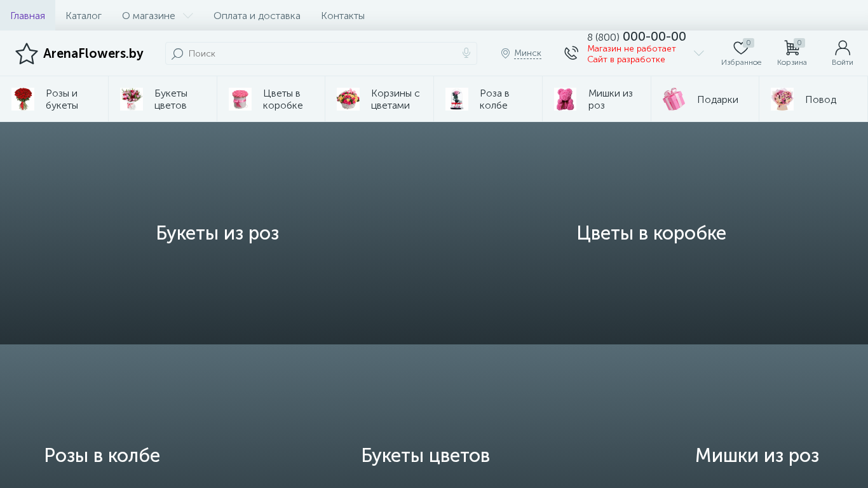Screen dimensions: 868x488
Task: Go to the Главная menu item
Action: 27,15
